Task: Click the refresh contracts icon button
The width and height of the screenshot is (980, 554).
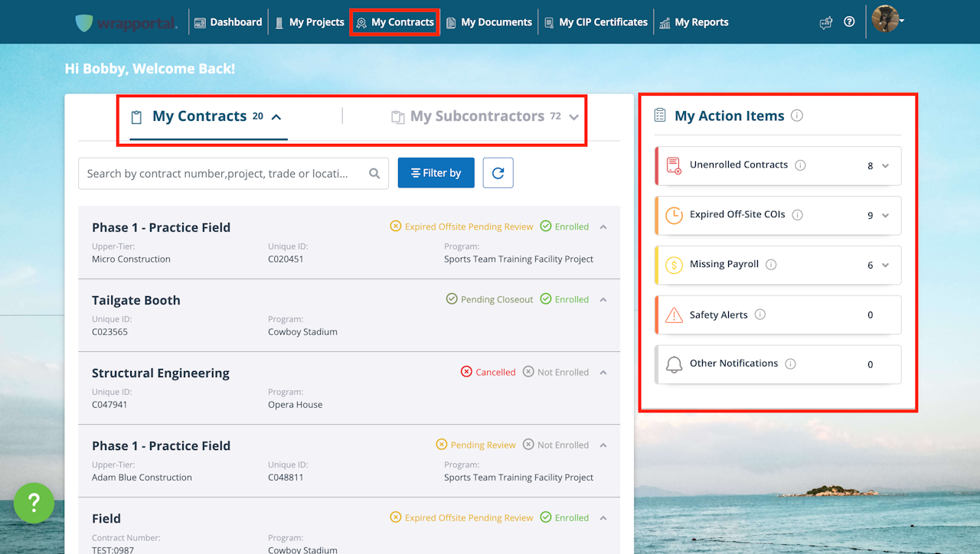Action: tap(498, 173)
